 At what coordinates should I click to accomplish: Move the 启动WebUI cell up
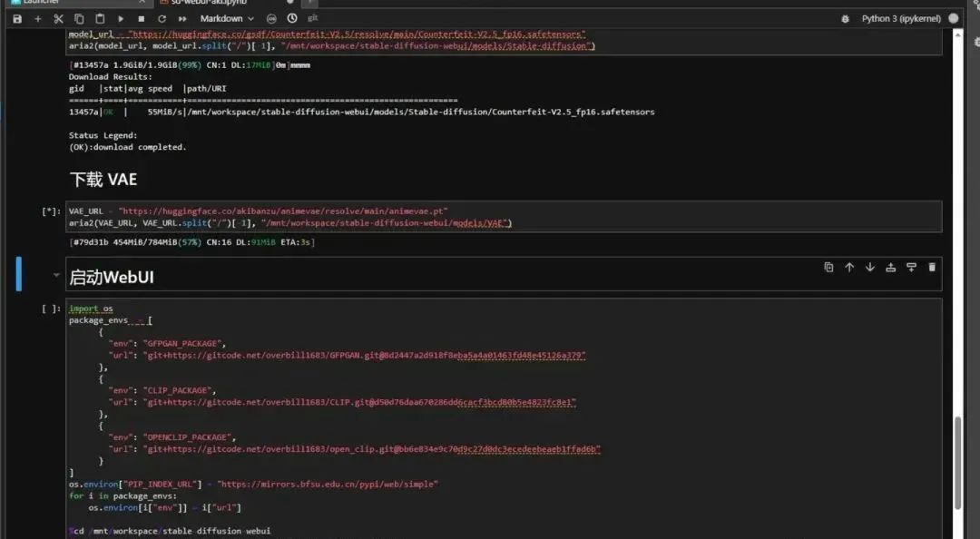pyautogui.click(x=849, y=267)
